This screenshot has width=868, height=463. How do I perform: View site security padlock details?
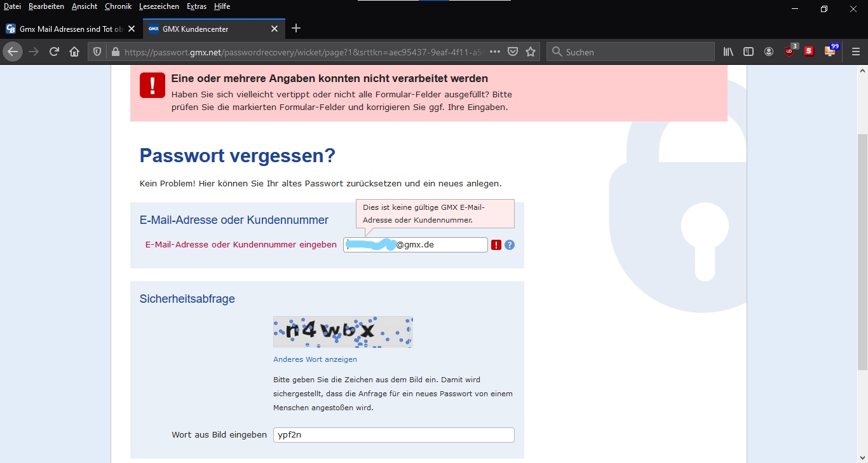115,52
